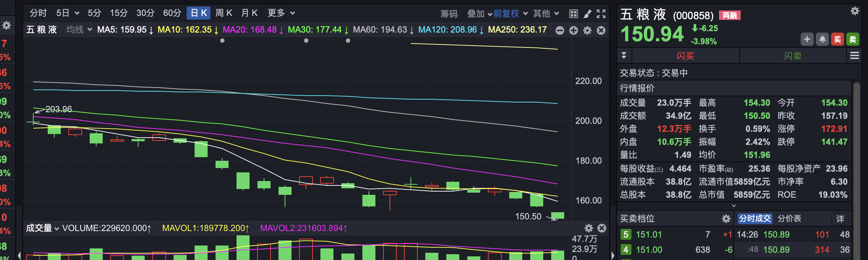Click the MA10: 162.35 legend
868x260 pixels.
188,30
